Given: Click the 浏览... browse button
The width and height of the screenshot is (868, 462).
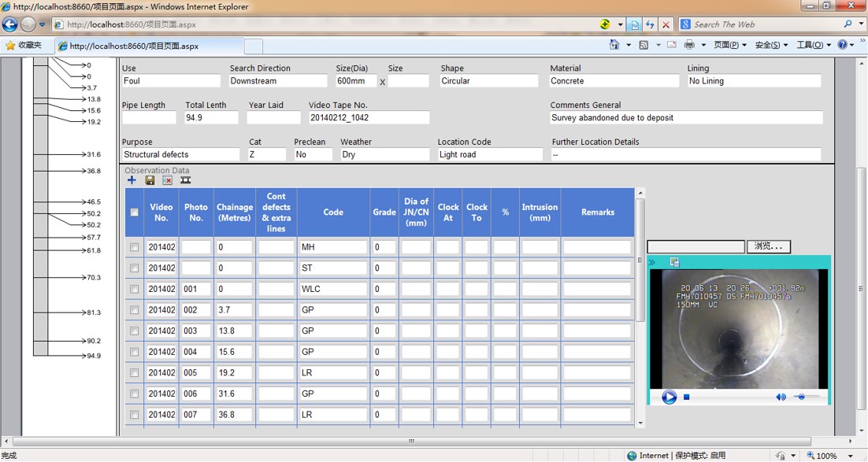Looking at the screenshot, I should point(768,246).
